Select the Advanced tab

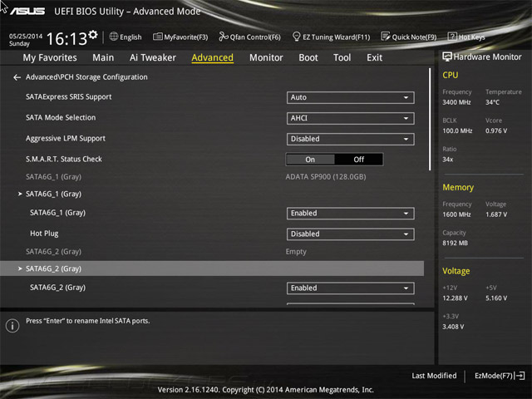click(213, 57)
